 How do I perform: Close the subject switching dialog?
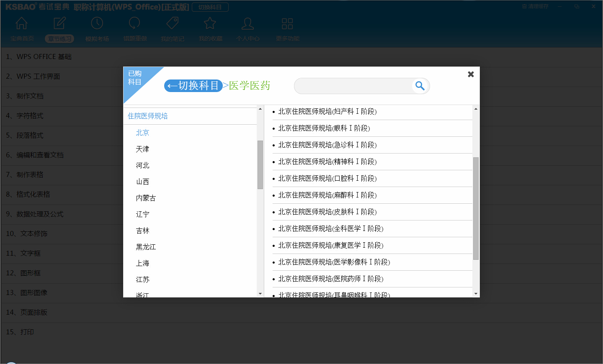tap(471, 74)
